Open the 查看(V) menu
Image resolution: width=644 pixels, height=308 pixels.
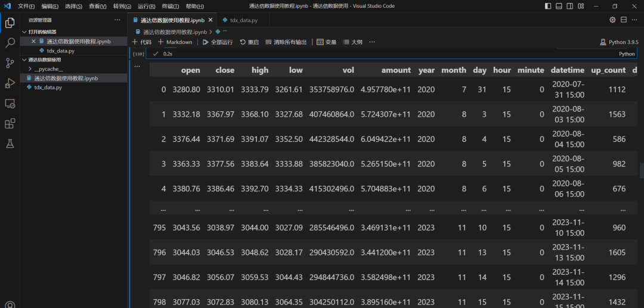point(98,6)
